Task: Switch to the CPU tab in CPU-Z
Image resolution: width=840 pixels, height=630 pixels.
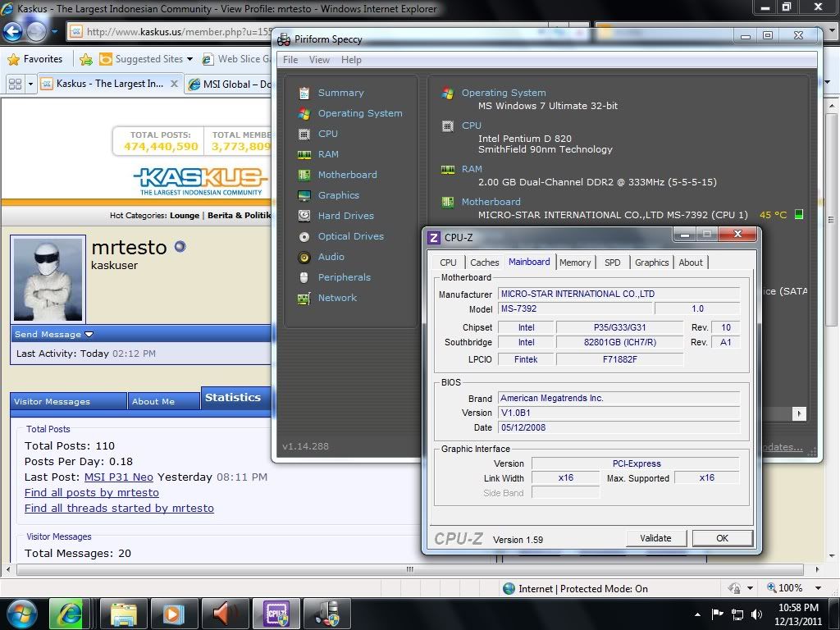Action: click(448, 262)
